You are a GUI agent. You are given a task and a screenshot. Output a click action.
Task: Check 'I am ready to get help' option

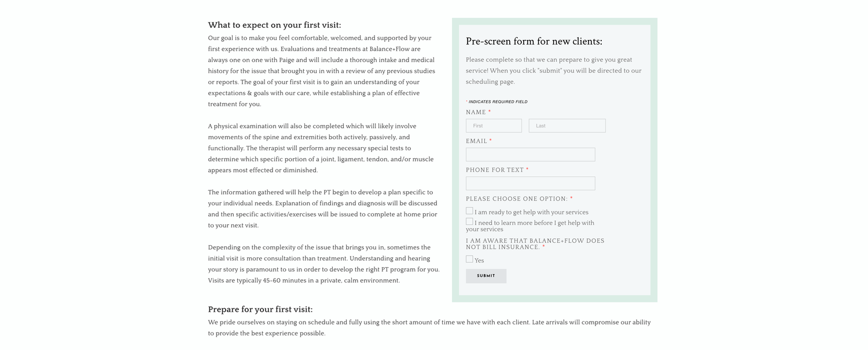469,211
